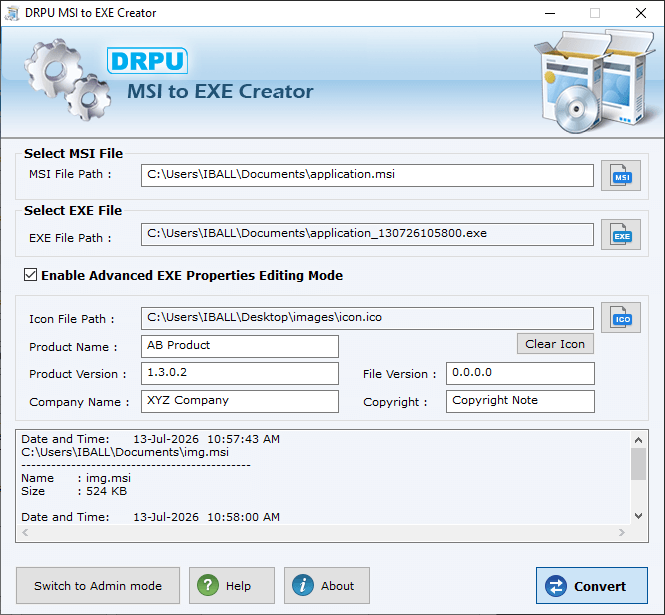665x615 pixels.
Task: Click the log vertical scrollbar thumb
Action: (638, 464)
